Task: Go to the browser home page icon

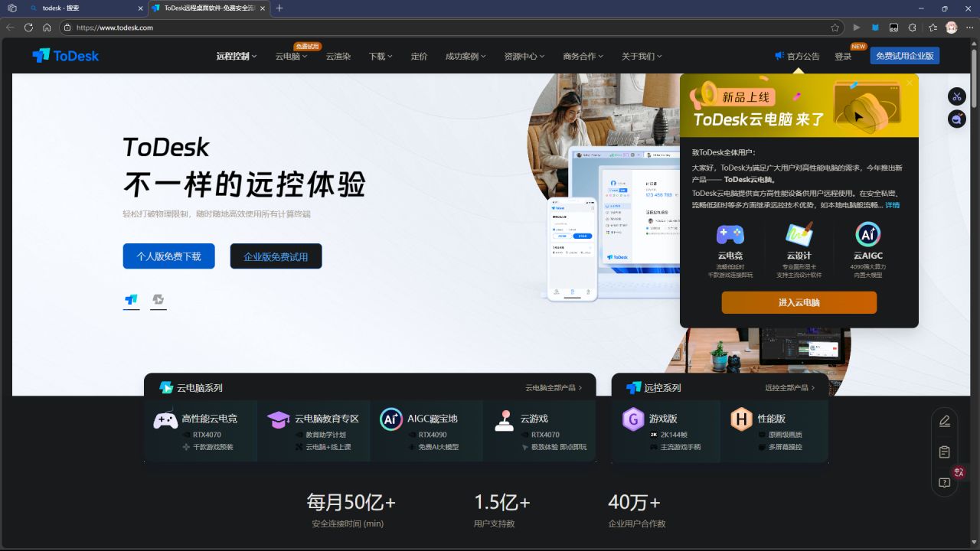Action: (x=47, y=28)
